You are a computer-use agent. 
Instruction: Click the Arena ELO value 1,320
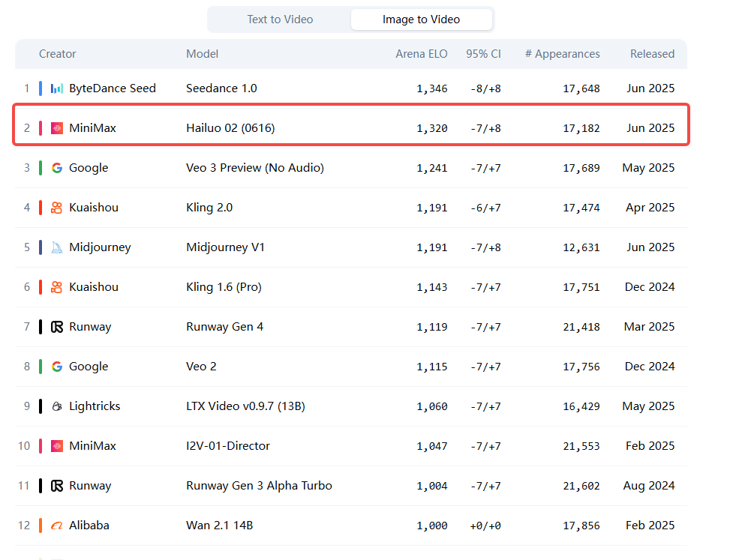point(432,128)
